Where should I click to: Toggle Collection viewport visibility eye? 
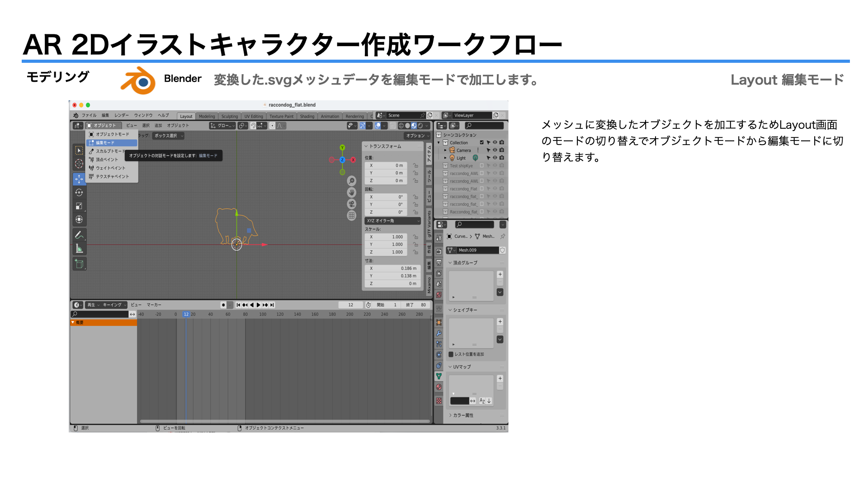pos(495,143)
